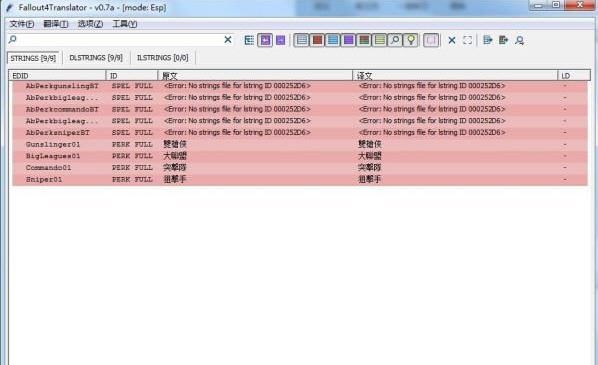The width and height of the screenshot is (598, 365).
Task: Click the tree view icon in toolbar
Action: click(249, 40)
